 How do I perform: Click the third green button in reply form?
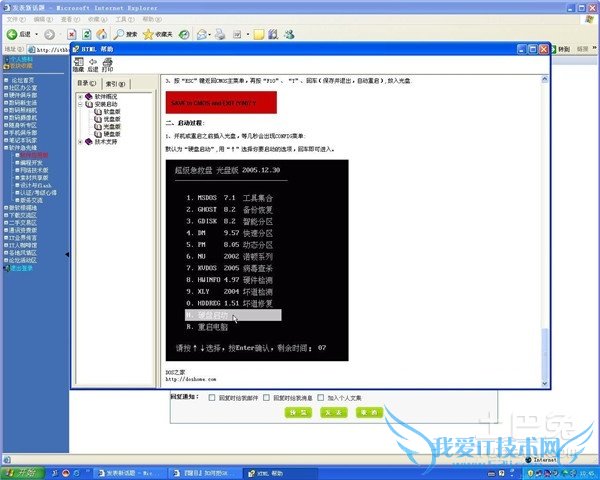(x=369, y=412)
